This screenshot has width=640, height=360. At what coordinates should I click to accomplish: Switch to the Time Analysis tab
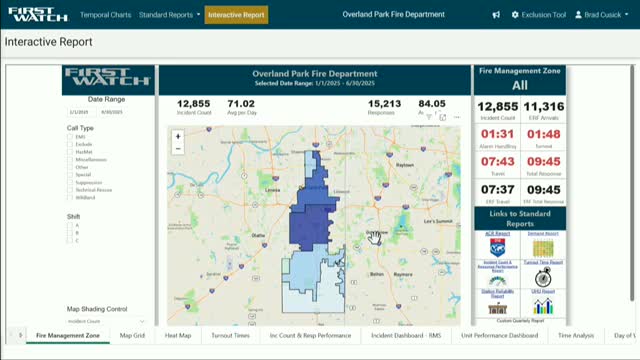point(576,335)
